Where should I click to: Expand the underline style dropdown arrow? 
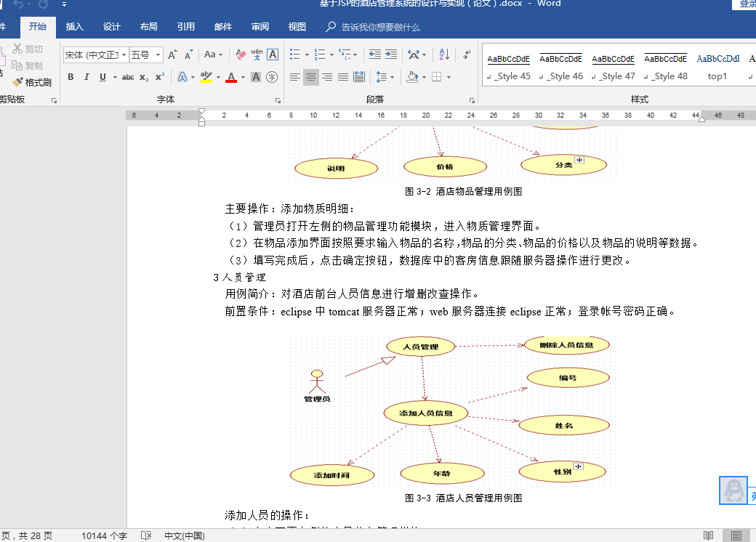tap(115, 77)
